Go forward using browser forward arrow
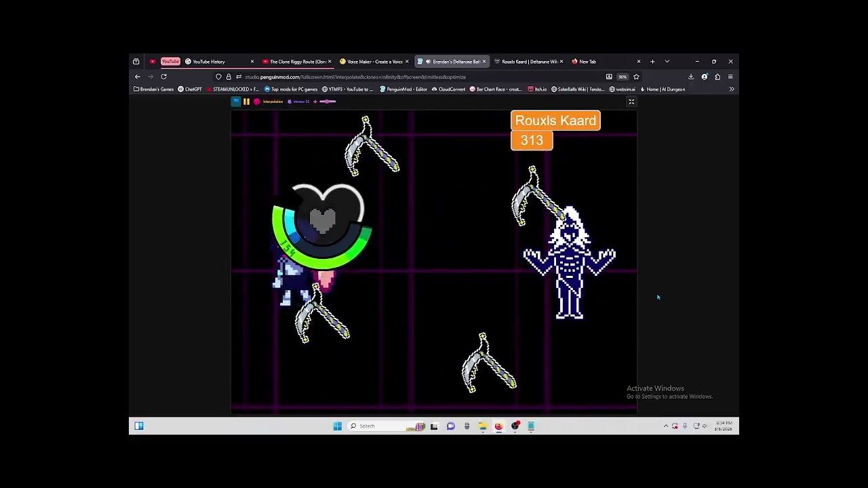The width and height of the screenshot is (868, 488). [x=151, y=77]
